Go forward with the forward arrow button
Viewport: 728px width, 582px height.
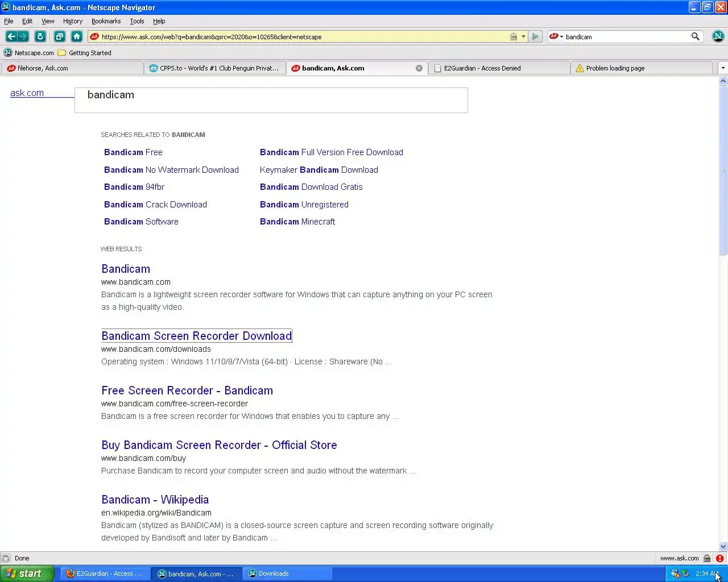pyautogui.click(x=23, y=36)
